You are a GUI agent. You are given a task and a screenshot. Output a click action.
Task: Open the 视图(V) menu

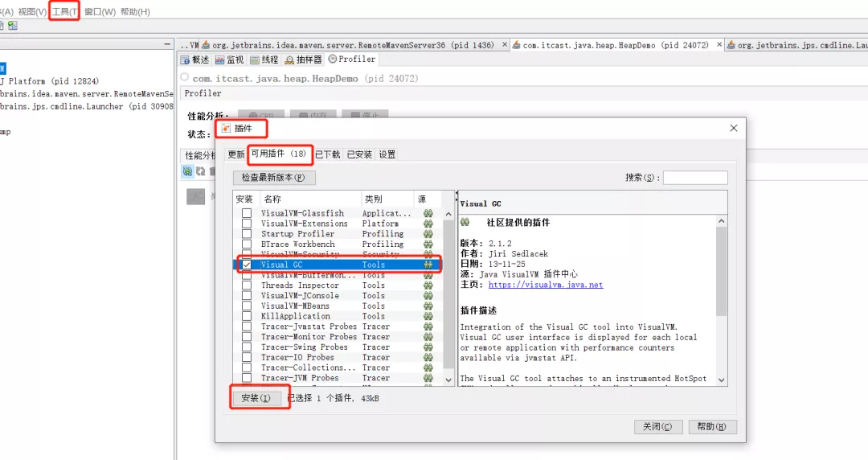[32, 11]
